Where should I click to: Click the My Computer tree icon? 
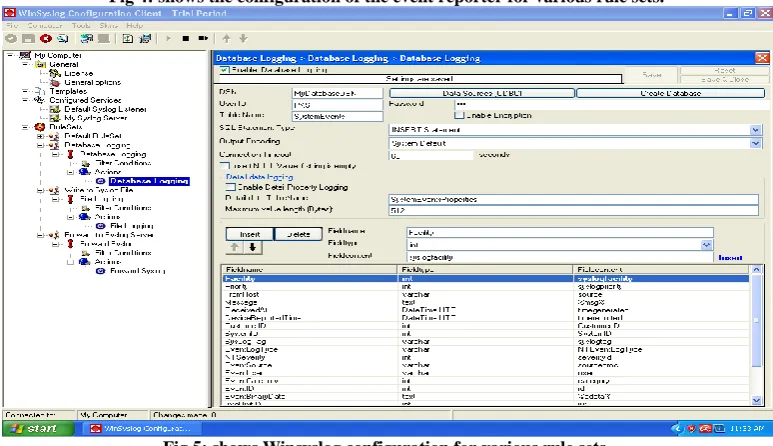tap(25, 55)
